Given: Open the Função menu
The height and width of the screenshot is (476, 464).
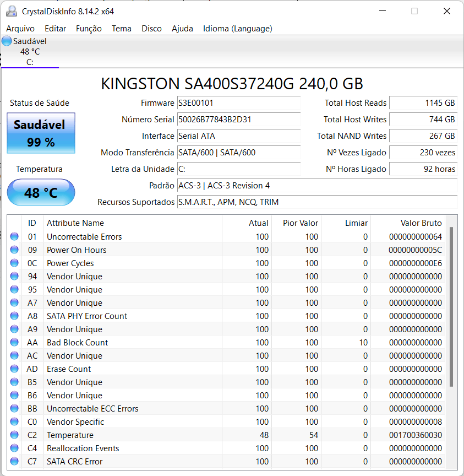Looking at the screenshot, I should click(x=89, y=29).
